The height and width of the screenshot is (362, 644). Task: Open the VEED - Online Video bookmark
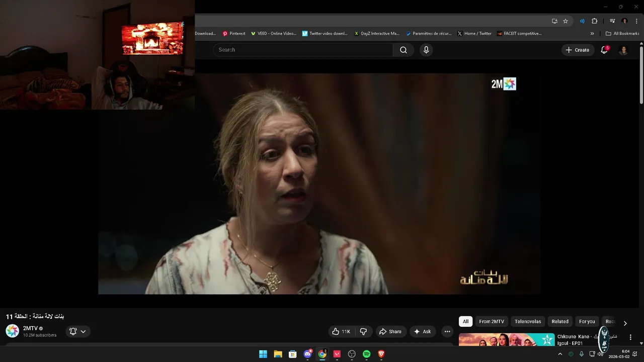274,34
